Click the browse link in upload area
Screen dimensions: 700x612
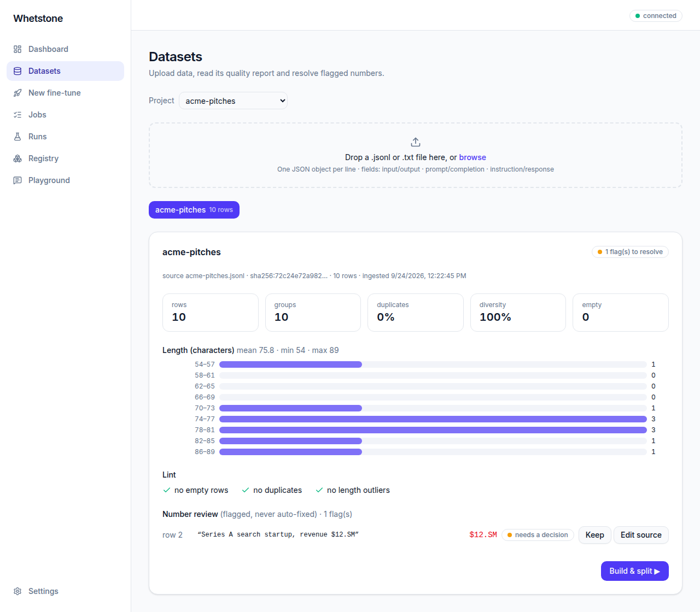tap(472, 157)
